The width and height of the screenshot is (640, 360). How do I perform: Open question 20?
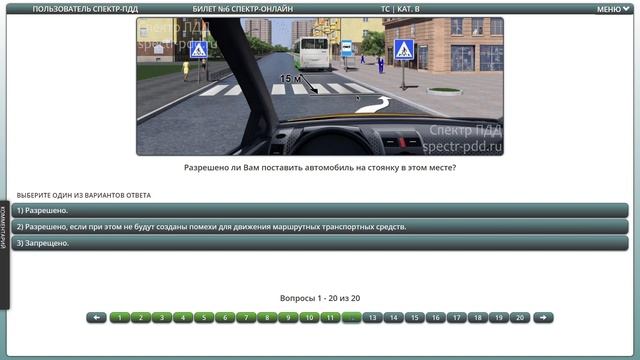pyautogui.click(x=520, y=318)
